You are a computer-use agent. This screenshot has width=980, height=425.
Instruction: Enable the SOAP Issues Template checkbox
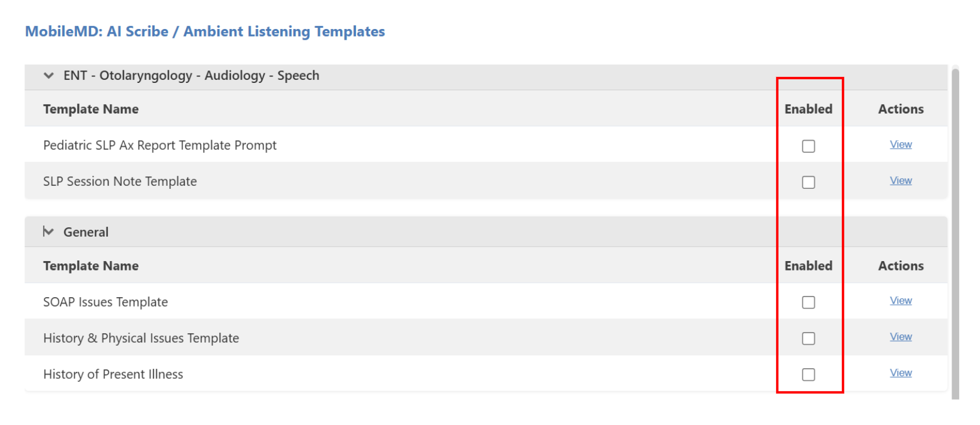[x=808, y=302]
